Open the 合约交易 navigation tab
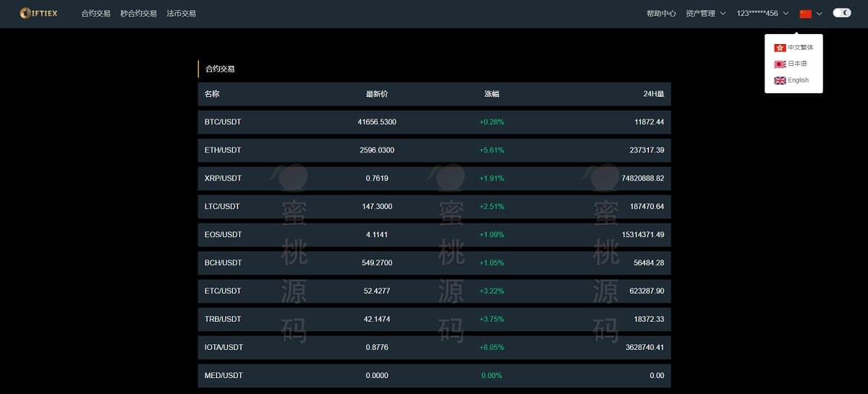Image resolution: width=868 pixels, height=394 pixels. [x=95, y=14]
